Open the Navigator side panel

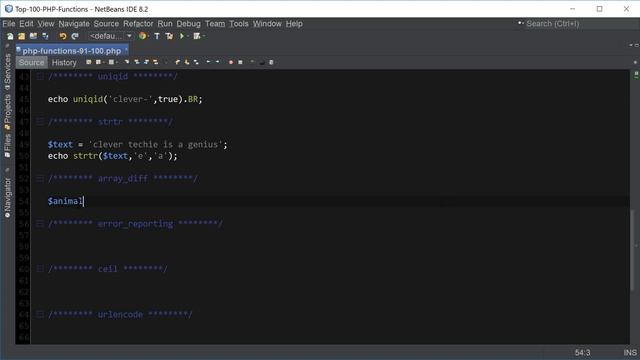[7, 197]
